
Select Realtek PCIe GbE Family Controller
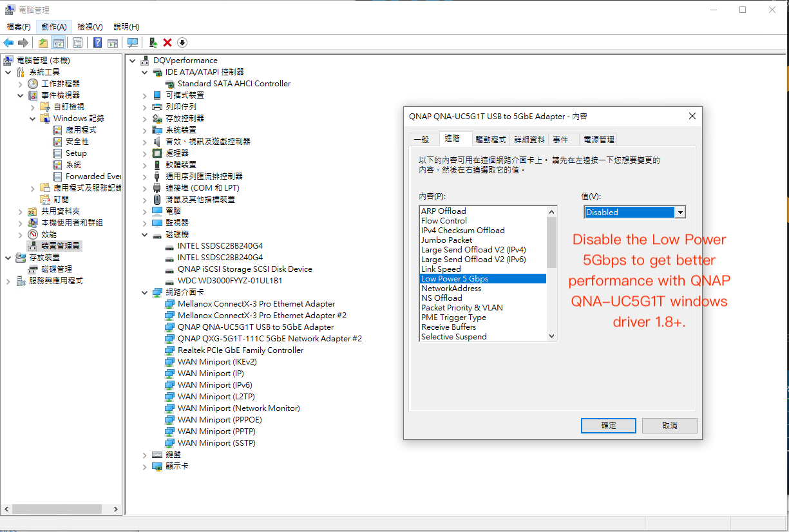click(x=240, y=350)
